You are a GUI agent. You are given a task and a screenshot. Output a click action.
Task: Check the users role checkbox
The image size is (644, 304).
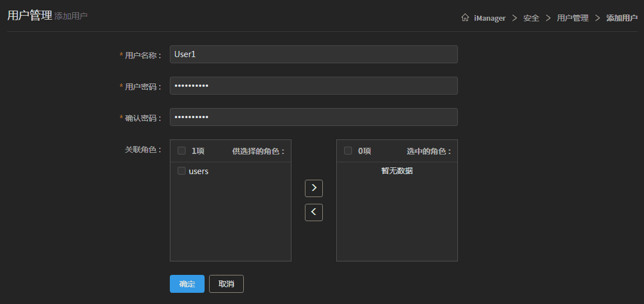pyautogui.click(x=182, y=171)
